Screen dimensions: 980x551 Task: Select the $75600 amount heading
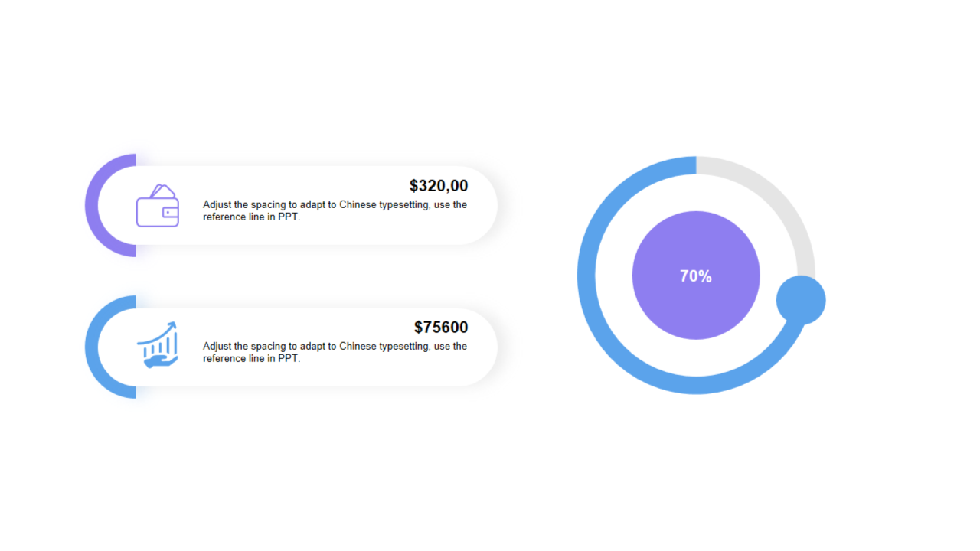click(x=441, y=328)
